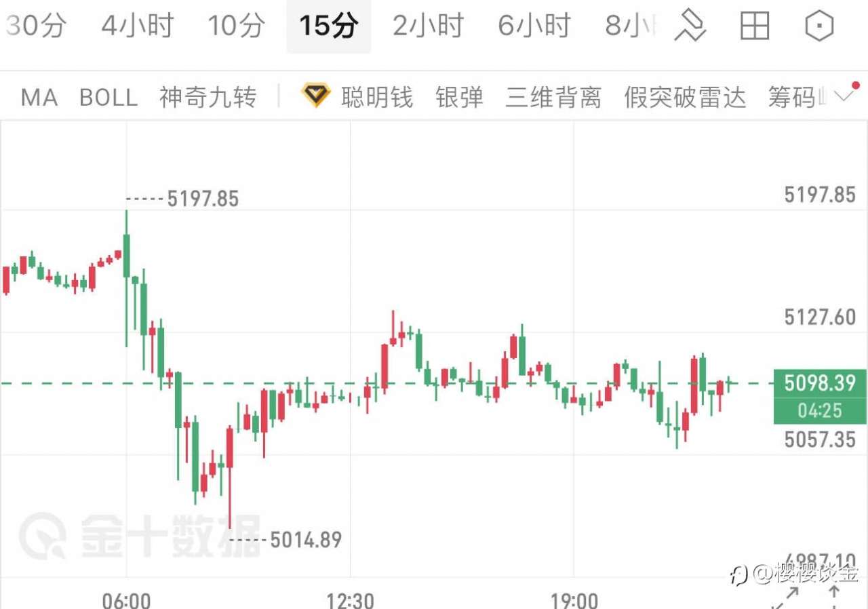Tap the diamond badge before 聪明钱
The height and width of the screenshot is (609, 868).
[316, 96]
